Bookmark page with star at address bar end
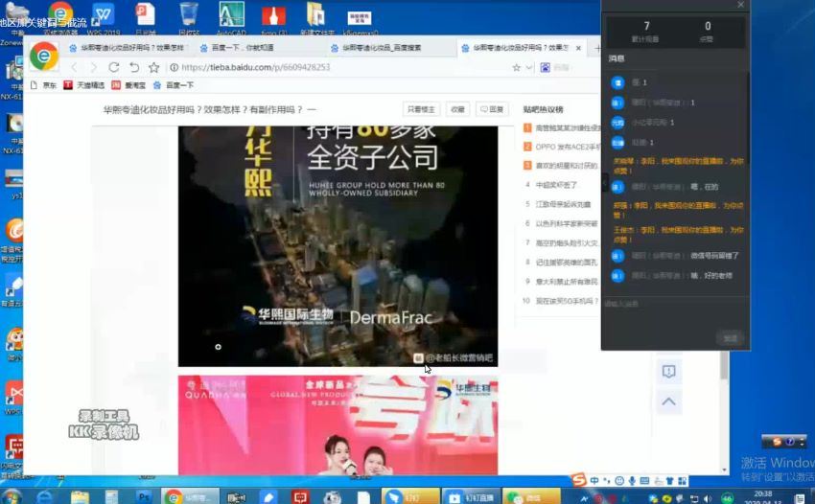 (516, 67)
